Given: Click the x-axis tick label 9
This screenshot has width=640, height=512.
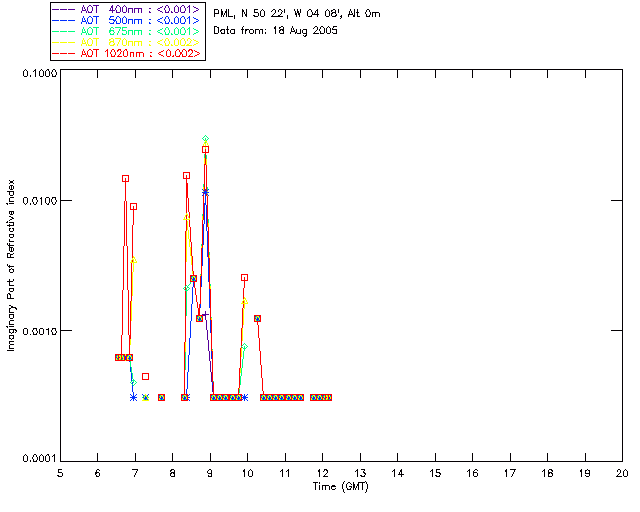Looking at the screenshot, I should [210, 473].
